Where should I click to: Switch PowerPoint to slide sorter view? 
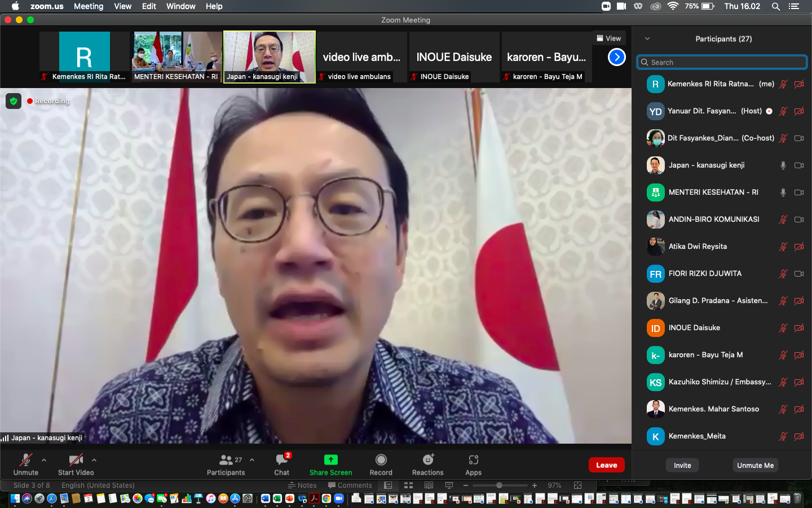[409, 485]
